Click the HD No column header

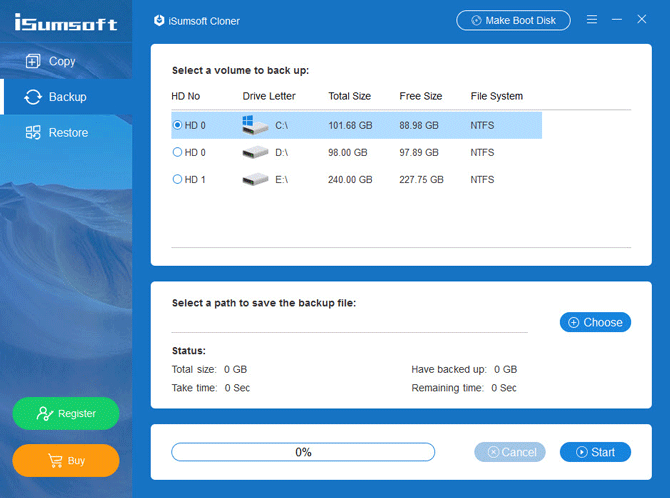coord(185,96)
